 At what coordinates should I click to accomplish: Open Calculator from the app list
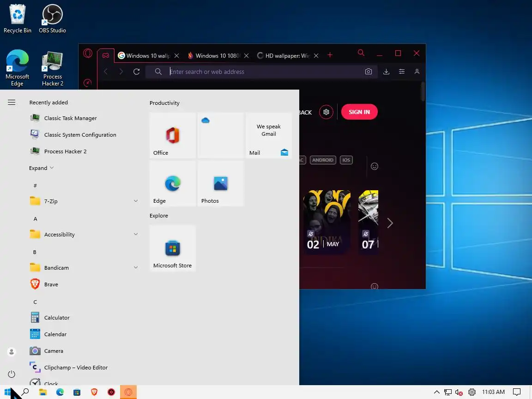point(84,318)
